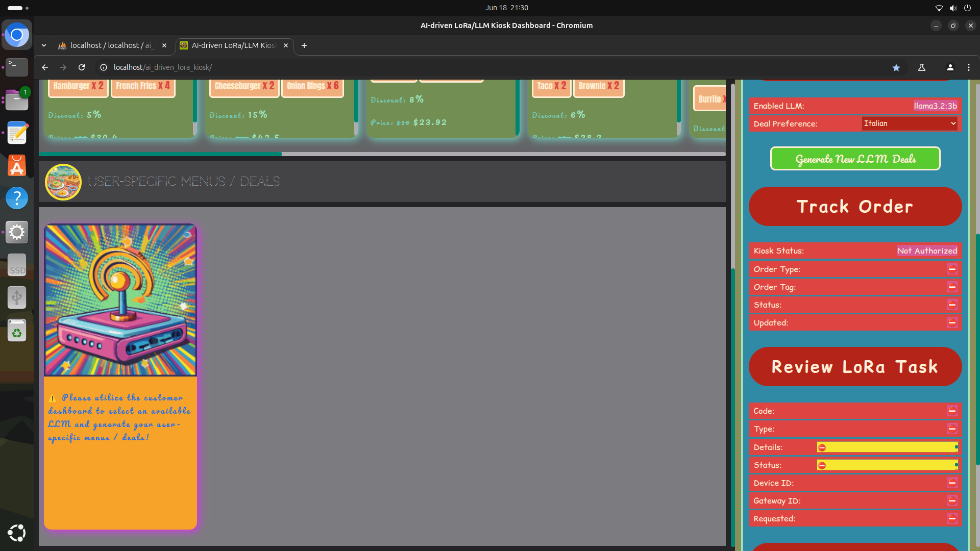Launch Terminal from the dock
Screen dimensions: 980x551
(17, 67)
